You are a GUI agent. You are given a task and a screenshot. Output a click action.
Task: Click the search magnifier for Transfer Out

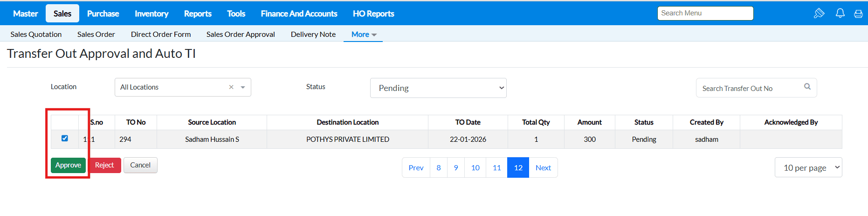point(807,87)
